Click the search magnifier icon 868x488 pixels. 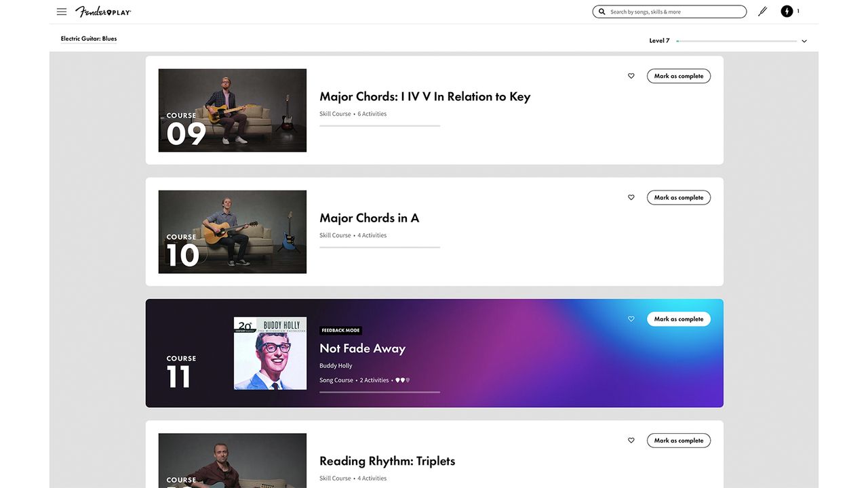tap(601, 12)
